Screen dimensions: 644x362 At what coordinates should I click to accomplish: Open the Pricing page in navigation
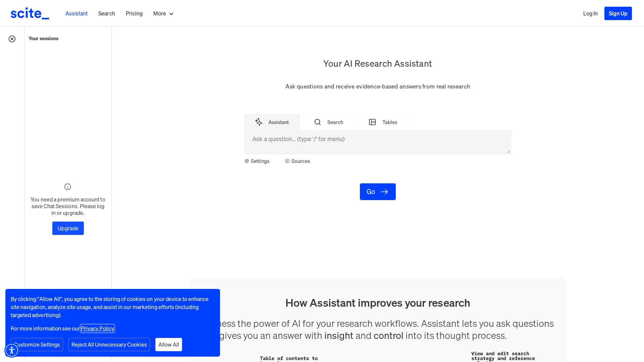point(134,13)
